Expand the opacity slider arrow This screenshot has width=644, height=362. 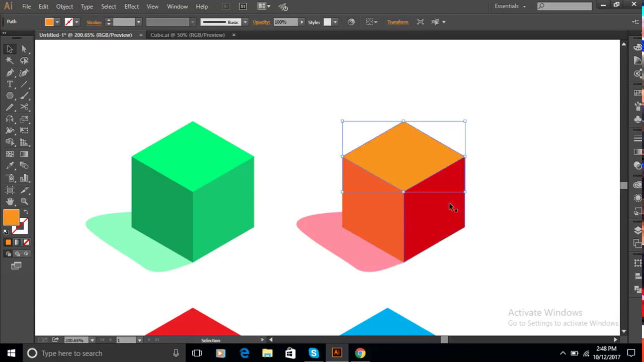[x=301, y=22]
